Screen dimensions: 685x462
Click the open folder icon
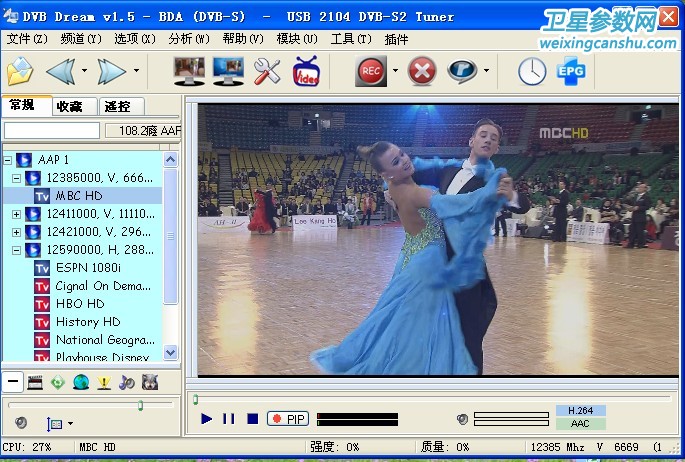point(19,71)
